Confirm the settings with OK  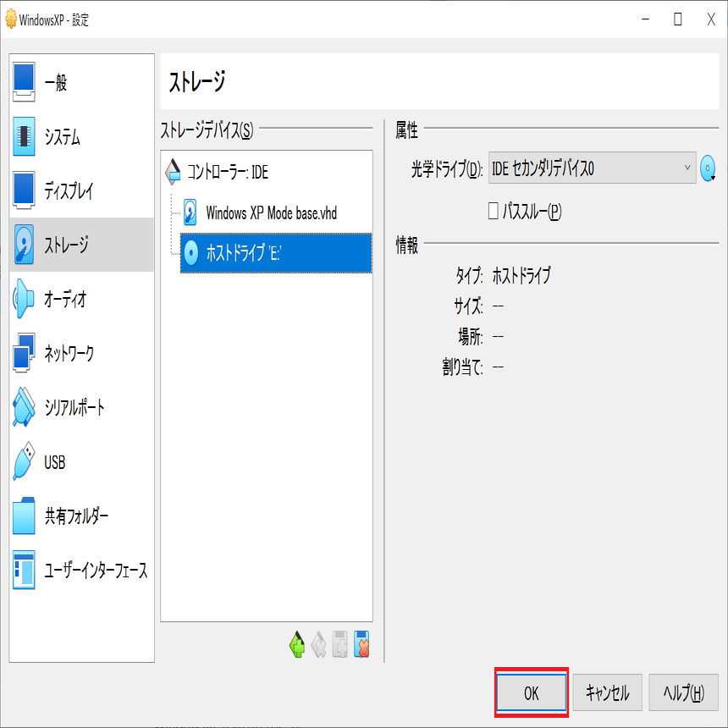click(532, 692)
